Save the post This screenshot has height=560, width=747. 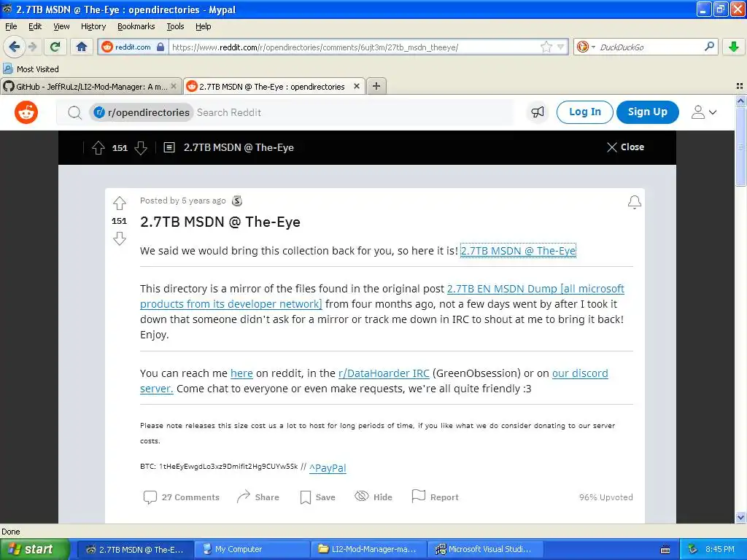[x=318, y=497]
